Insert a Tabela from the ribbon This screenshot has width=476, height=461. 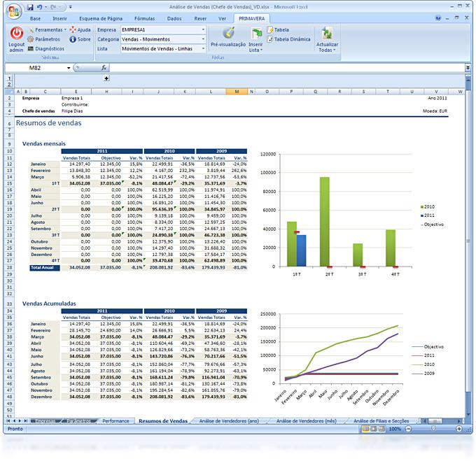(x=278, y=29)
